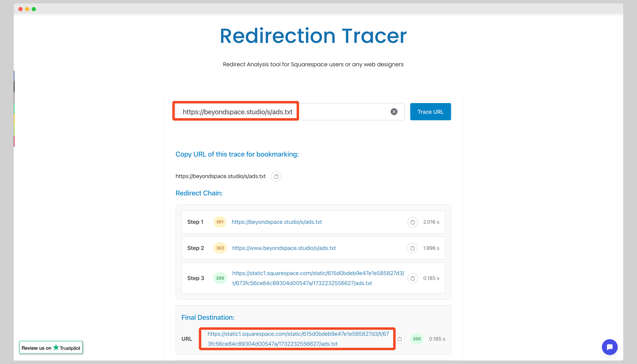Open the Step 1 beyondspace.studio link
637x364 pixels.
(276, 222)
